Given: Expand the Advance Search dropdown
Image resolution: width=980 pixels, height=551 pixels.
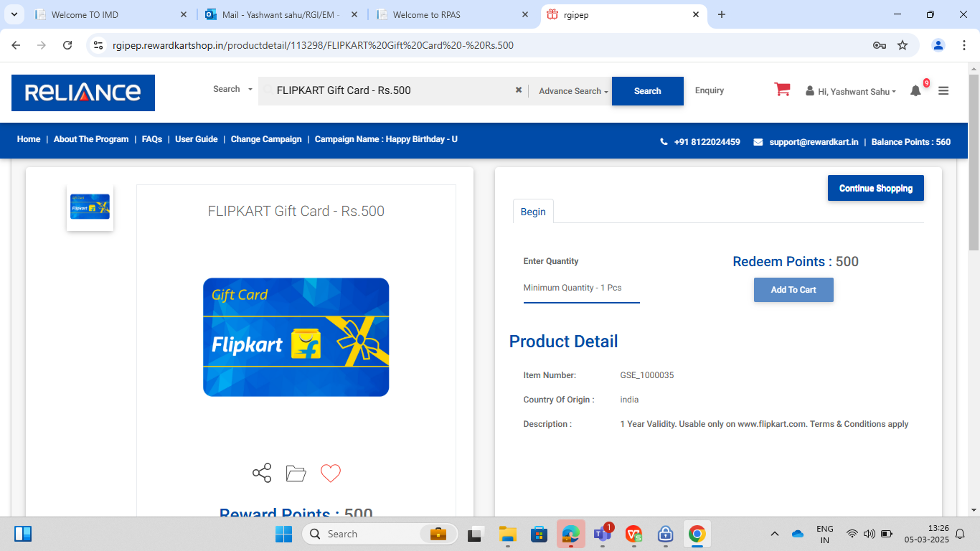Looking at the screenshot, I should 573,91.
